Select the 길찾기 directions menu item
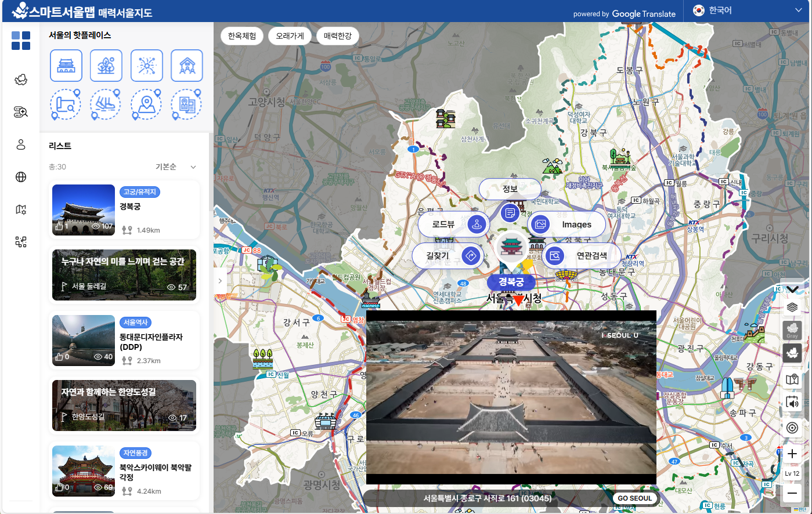This screenshot has width=812, height=514. click(x=447, y=255)
